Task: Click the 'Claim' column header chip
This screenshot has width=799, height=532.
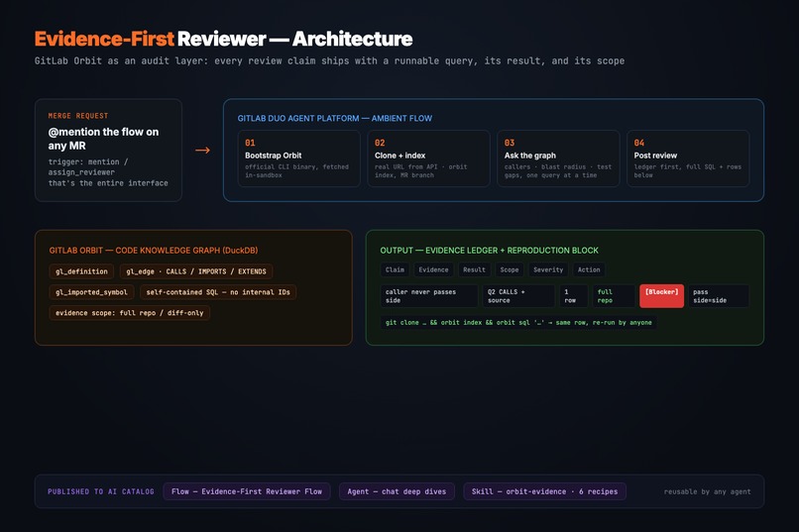Action: (x=395, y=269)
